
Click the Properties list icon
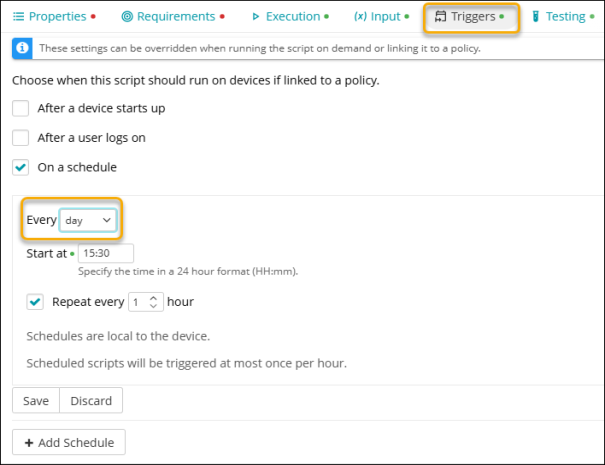(x=18, y=17)
